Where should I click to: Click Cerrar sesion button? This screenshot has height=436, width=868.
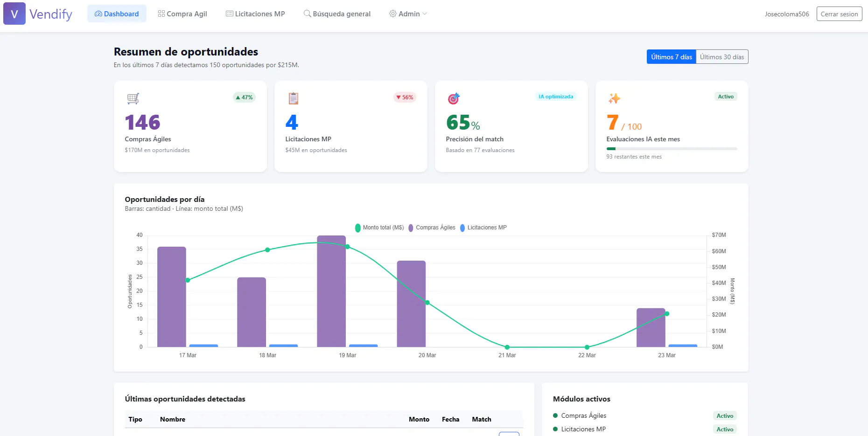click(x=839, y=14)
